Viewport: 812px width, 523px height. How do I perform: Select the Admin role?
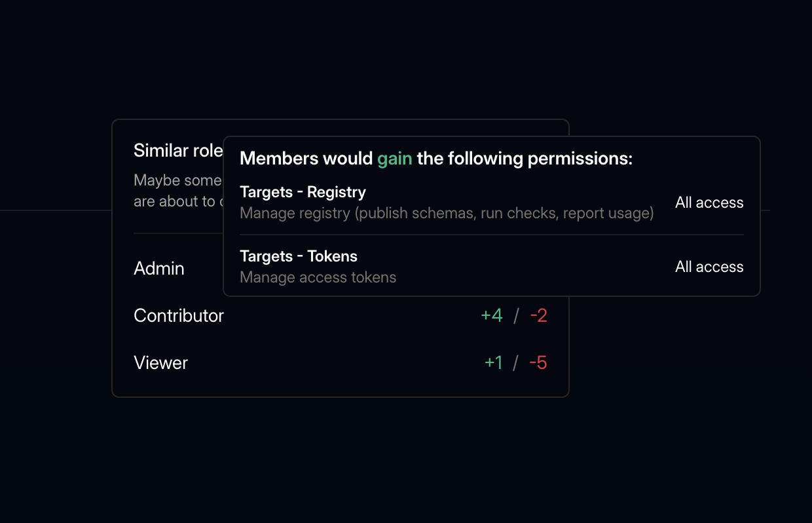click(x=159, y=268)
